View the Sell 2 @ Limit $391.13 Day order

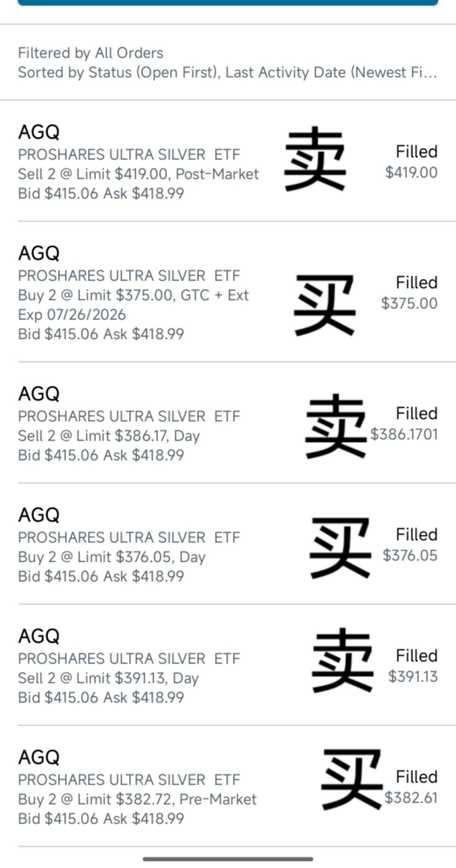click(x=108, y=678)
